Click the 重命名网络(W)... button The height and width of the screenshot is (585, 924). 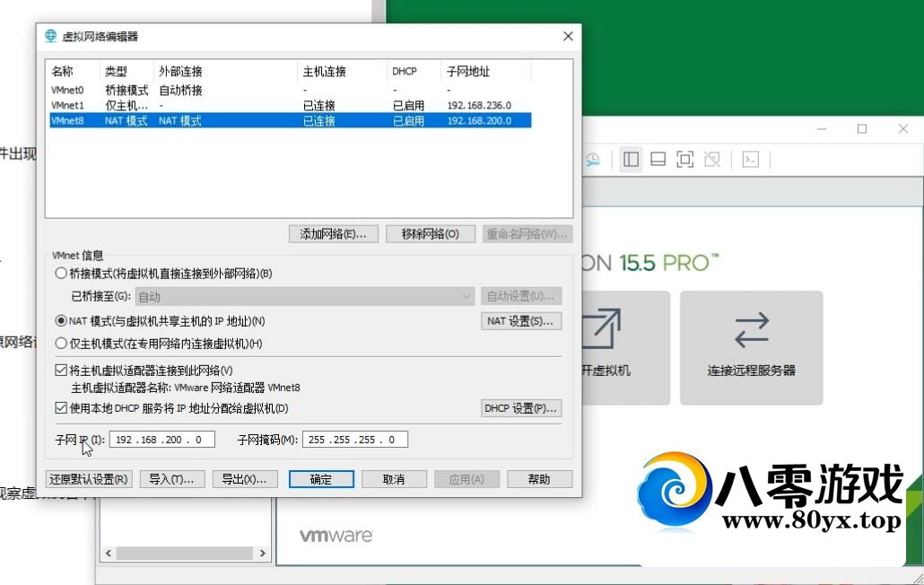(x=527, y=234)
